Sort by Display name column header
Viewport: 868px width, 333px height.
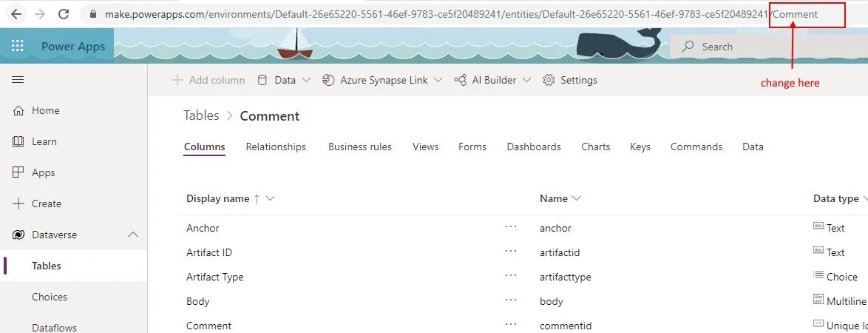pos(218,198)
